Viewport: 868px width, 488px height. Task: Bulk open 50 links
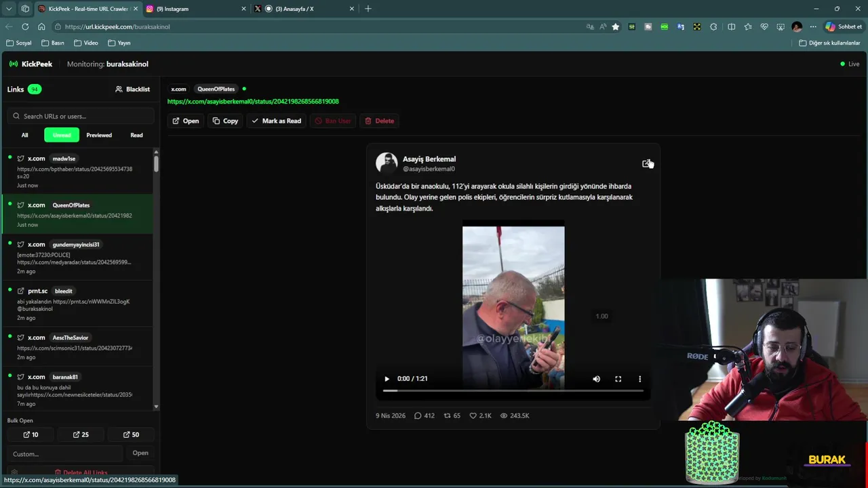(x=131, y=434)
